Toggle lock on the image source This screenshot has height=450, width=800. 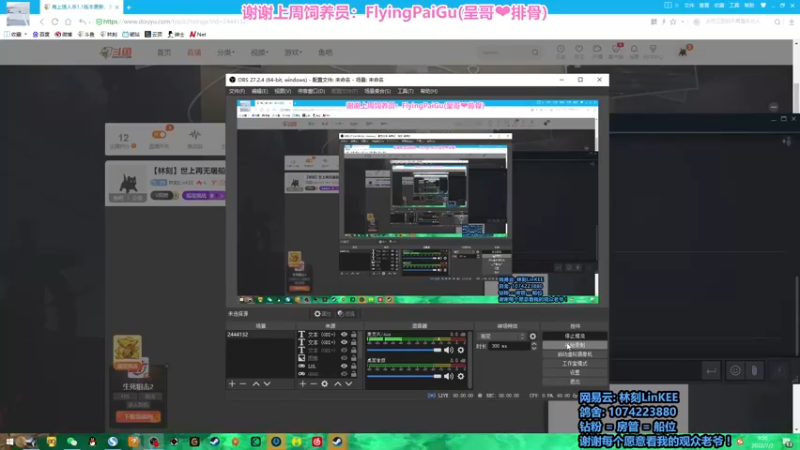pyautogui.click(x=354, y=358)
